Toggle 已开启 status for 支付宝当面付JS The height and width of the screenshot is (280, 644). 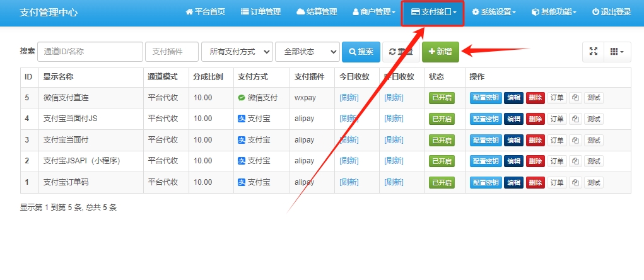pyautogui.click(x=442, y=119)
